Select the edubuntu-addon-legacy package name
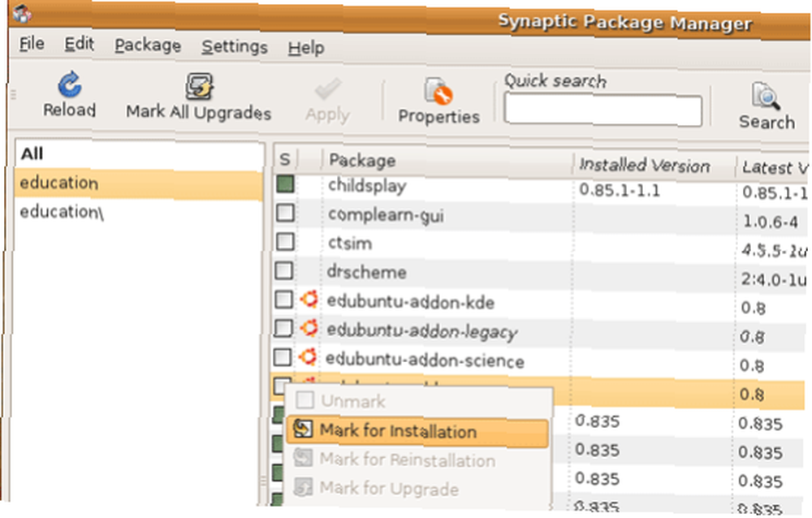 [x=421, y=331]
